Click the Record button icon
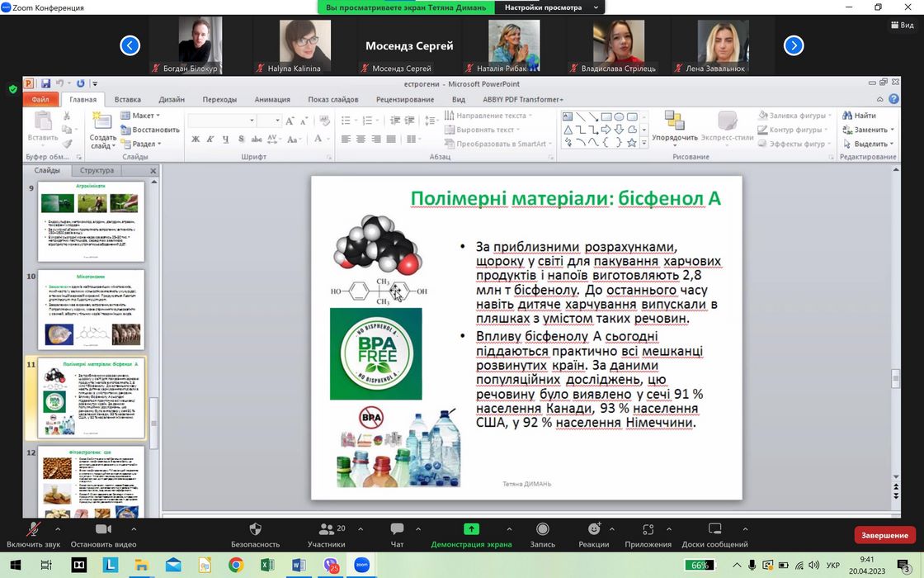The image size is (924, 578). [542, 529]
